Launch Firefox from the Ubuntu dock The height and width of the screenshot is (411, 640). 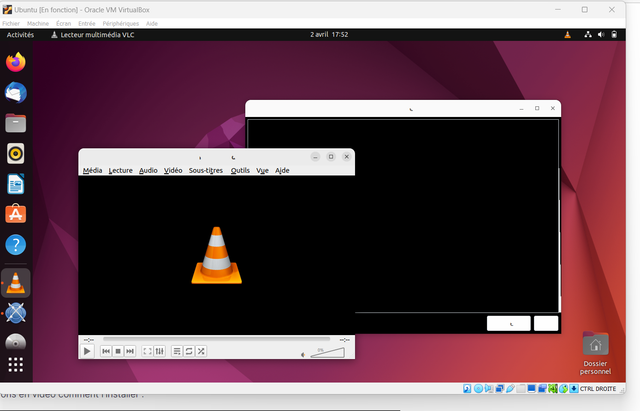16,62
